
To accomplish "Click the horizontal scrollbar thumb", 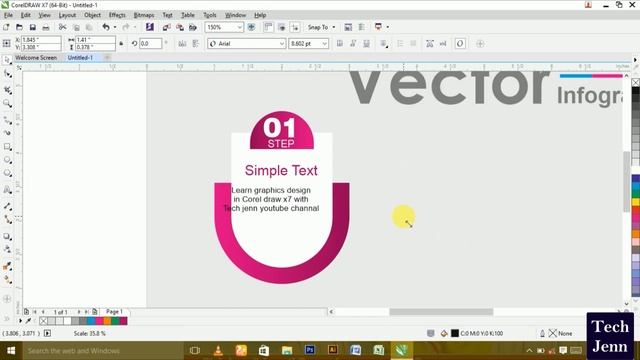I will tap(441, 312).
